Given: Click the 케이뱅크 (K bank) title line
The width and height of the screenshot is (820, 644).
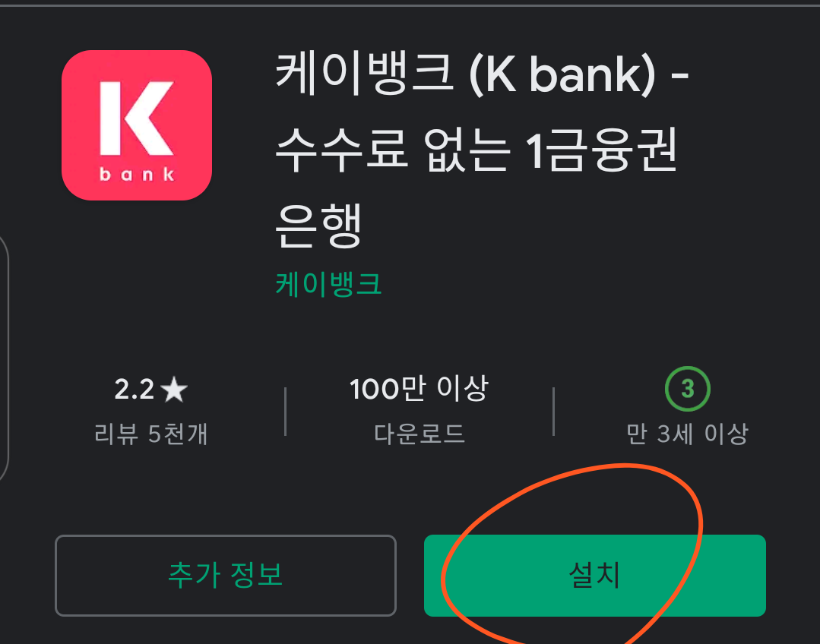Looking at the screenshot, I should coord(482,74).
